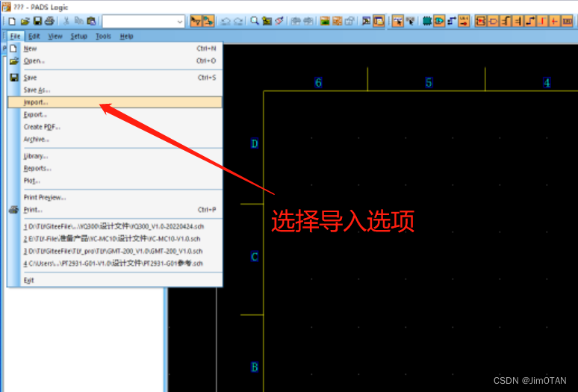Select the Export... menu entry
Screen dimensions: 578x392
tap(115, 114)
